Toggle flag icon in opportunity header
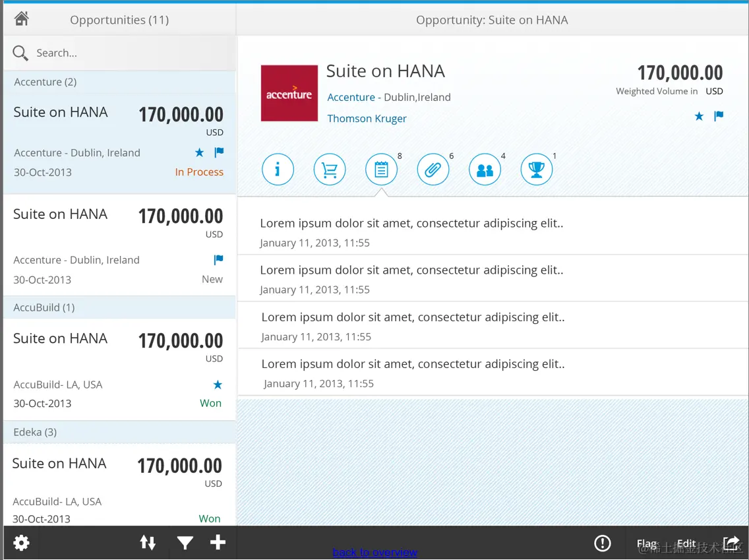This screenshot has height=560, width=749. [719, 116]
